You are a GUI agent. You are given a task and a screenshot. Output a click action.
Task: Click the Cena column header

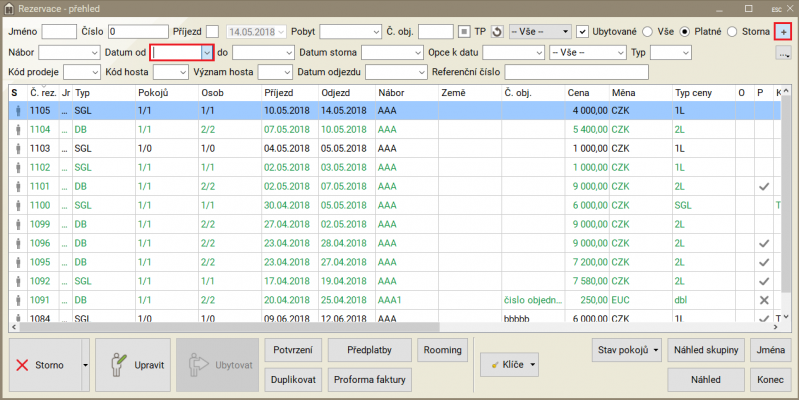[x=578, y=92]
